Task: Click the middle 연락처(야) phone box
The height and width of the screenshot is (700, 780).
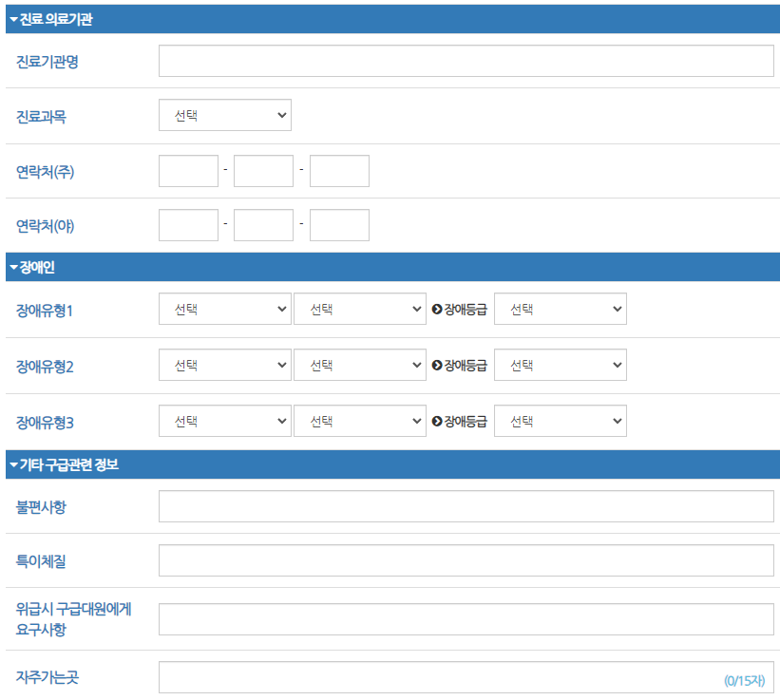Action: pos(264,225)
